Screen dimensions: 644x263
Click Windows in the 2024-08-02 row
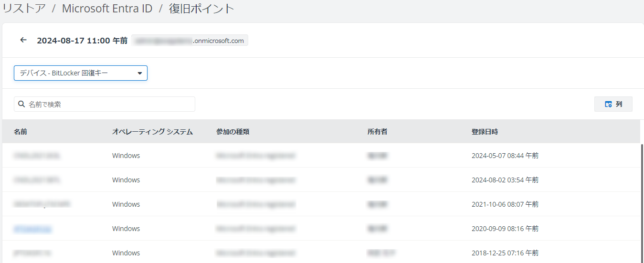(x=126, y=180)
